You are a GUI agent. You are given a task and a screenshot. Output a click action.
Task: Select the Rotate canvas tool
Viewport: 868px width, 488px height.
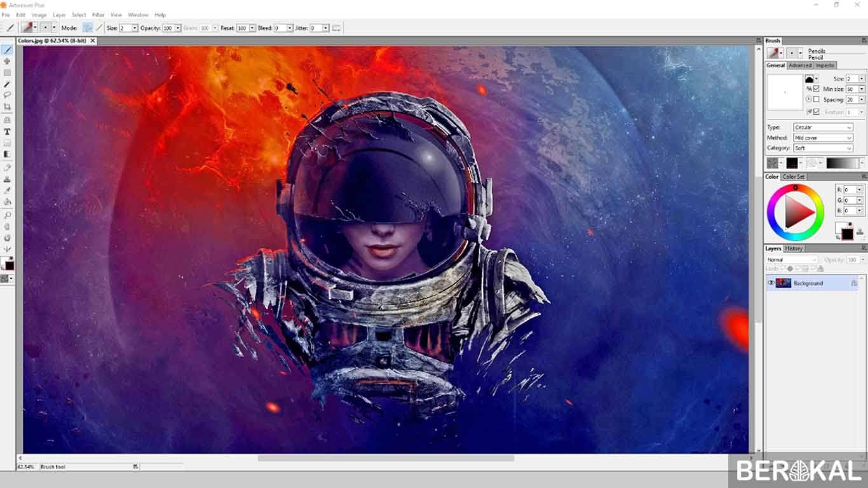(x=7, y=238)
